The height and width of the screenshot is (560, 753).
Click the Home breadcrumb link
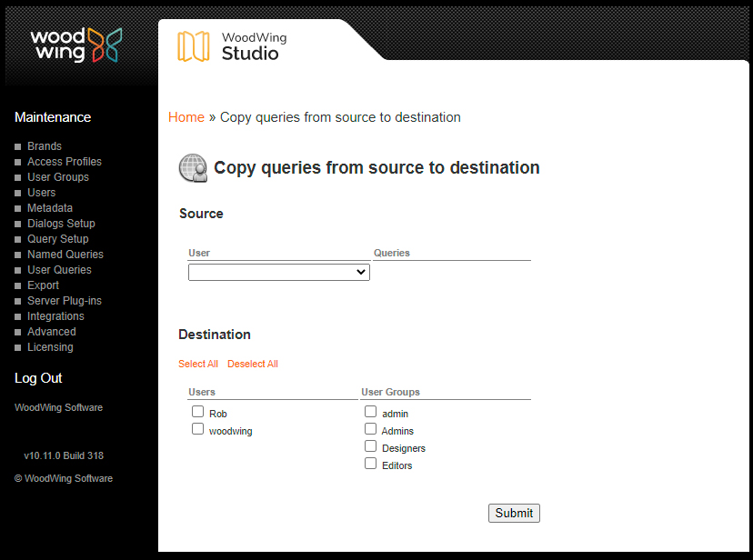tap(186, 117)
